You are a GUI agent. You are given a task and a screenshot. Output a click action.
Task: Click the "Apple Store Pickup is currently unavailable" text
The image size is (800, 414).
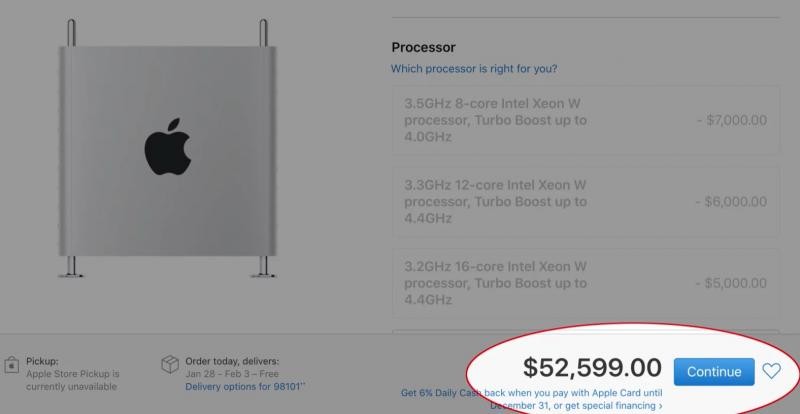pos(73,380)
